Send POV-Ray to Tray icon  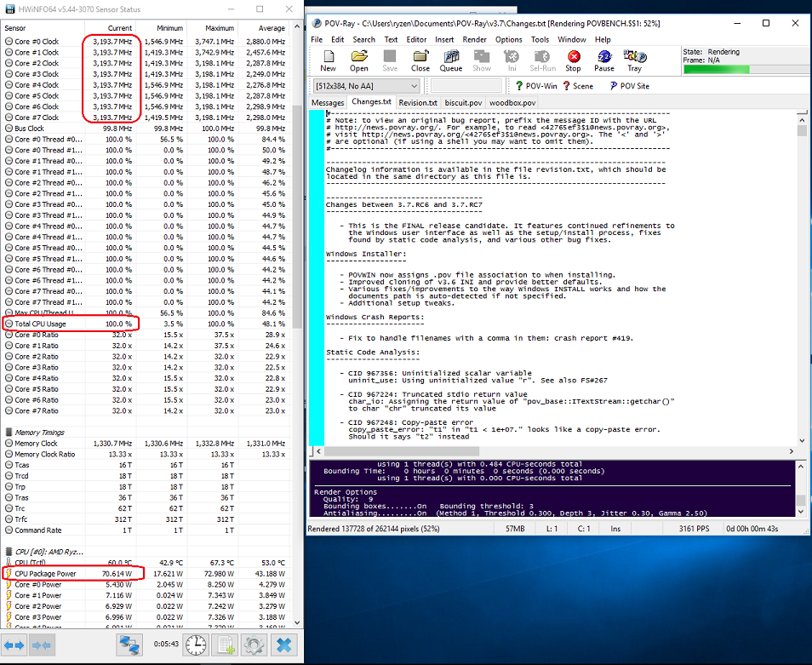click(x=634, y=60)
